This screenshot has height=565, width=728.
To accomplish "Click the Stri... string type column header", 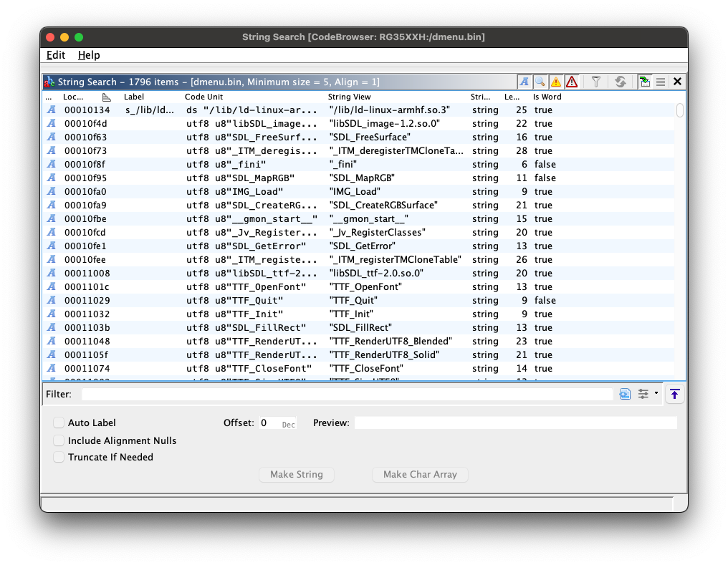I will (x=480, y=97).
